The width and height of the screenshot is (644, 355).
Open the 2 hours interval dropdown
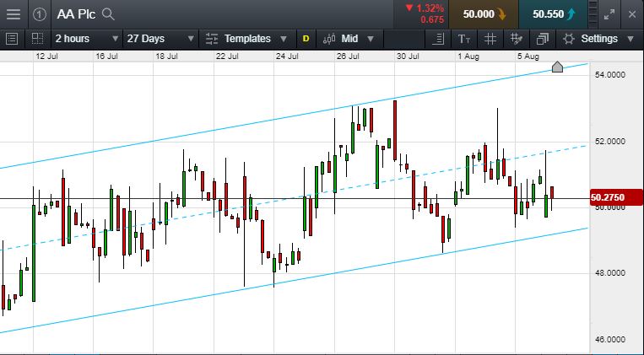[84, 39]
